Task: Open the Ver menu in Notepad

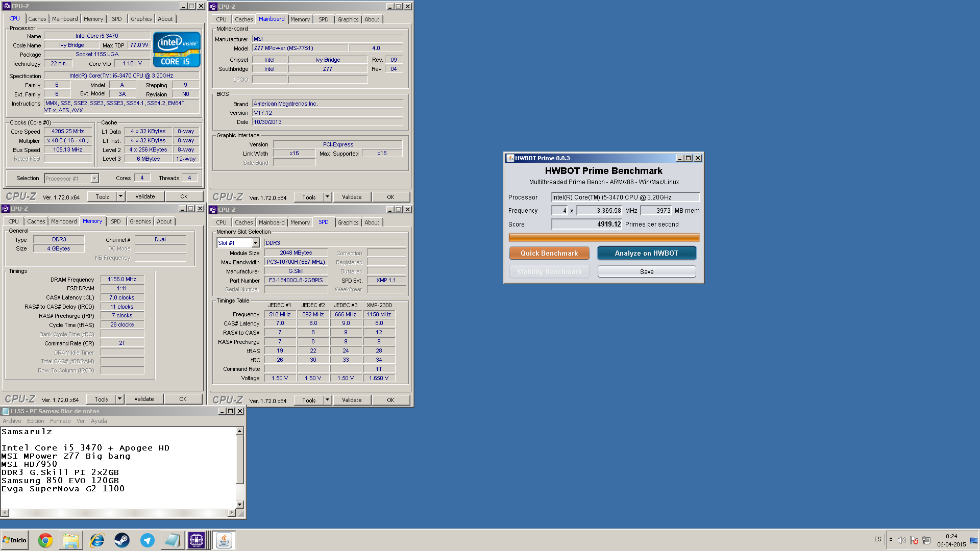Action: pos(81,421)
